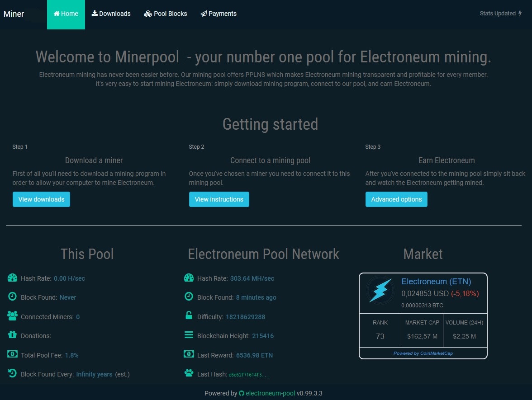The width and height of the screenshot is (532, 400).
Task: Open the Payments page
Action: (218, 14)
